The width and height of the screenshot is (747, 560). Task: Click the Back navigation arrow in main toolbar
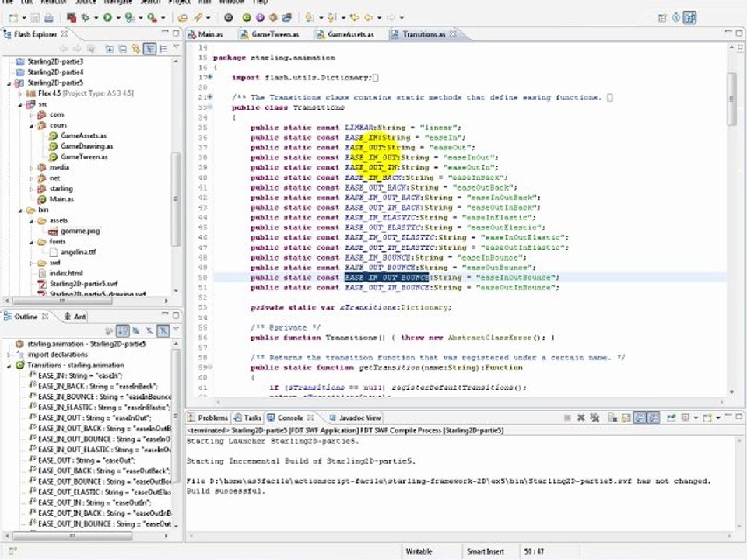coord(368,18)
